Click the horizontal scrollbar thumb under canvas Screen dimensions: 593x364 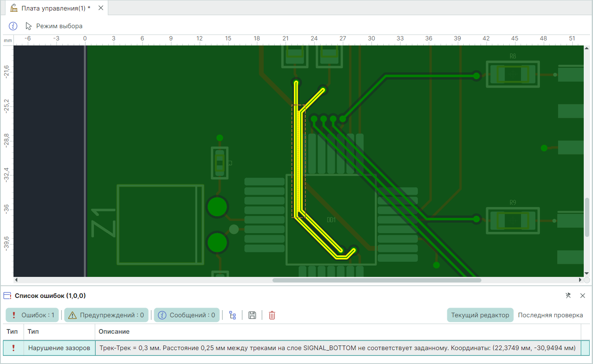[376, 280]
